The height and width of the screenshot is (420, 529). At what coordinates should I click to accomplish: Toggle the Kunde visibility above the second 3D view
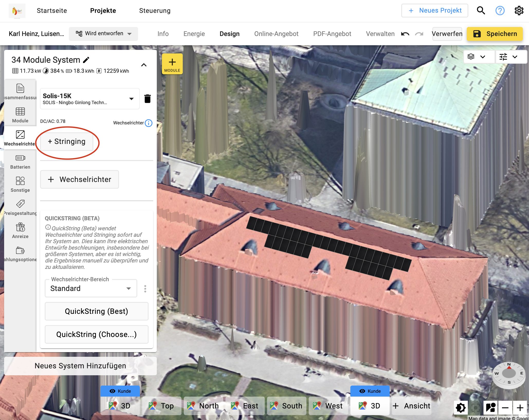pyautogui.click(x=370, y=391)
